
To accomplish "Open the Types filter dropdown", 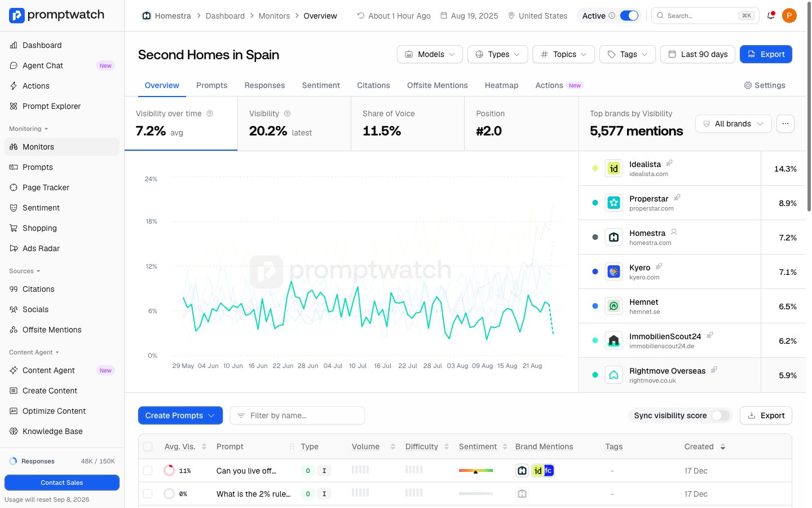I will click(x=497, y=54).
